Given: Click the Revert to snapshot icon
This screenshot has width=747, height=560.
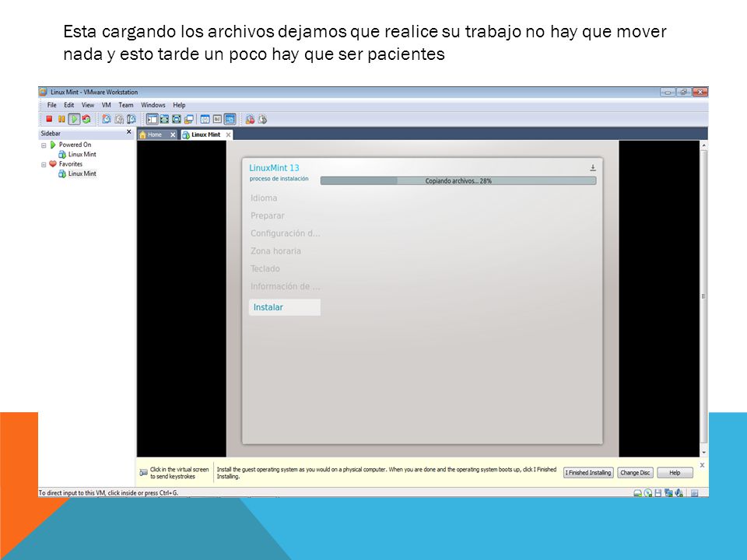Looking at the screenshot, I should pyautogui.click(x=119, y=119).
